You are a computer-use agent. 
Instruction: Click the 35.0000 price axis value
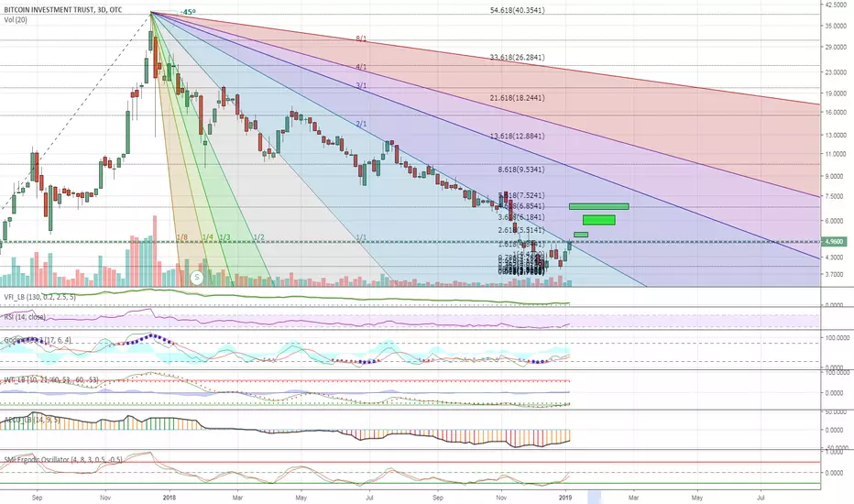tap(836, 27)
